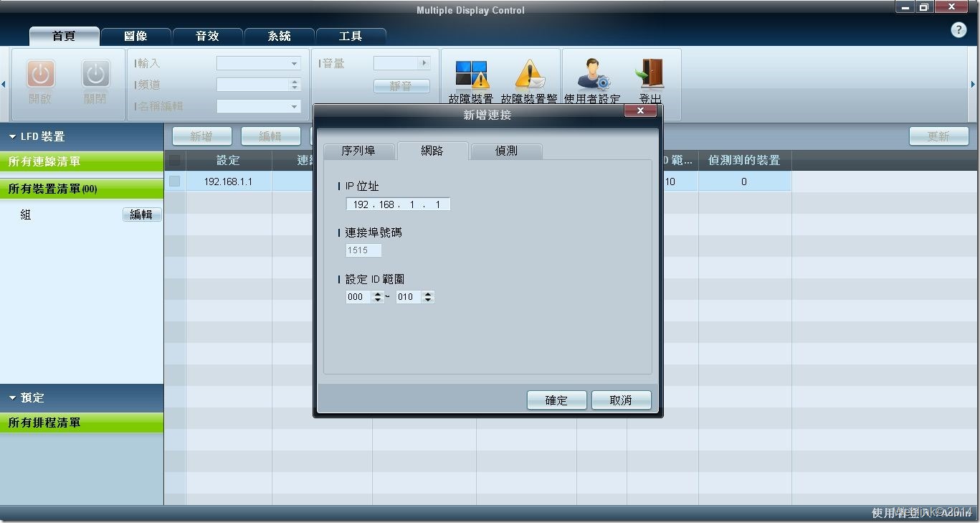
Task: Switch to the 音效 tab
Action: (x=208, y=36)
